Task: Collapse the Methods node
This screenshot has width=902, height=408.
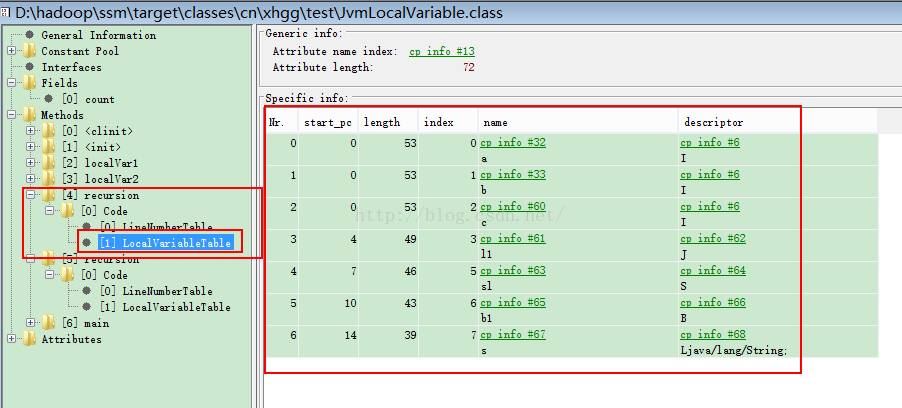Action: [12, 115]
